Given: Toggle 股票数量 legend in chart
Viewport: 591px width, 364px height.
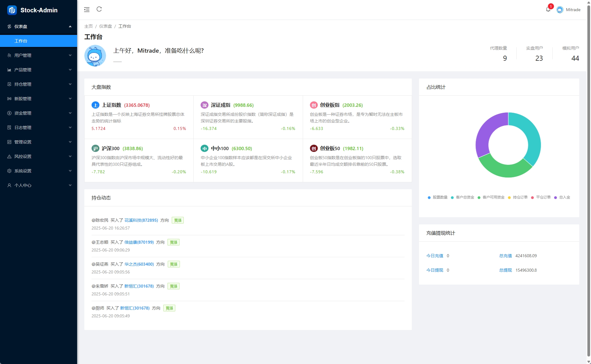Looking at the screenshot, I should pos(437,197).
